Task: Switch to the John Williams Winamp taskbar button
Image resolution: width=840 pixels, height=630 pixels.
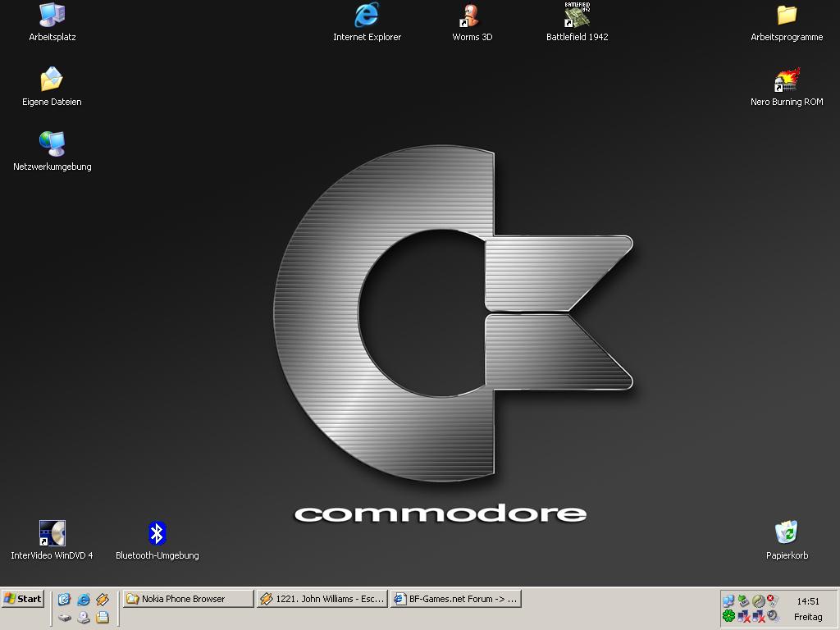Action: (322, 599)
